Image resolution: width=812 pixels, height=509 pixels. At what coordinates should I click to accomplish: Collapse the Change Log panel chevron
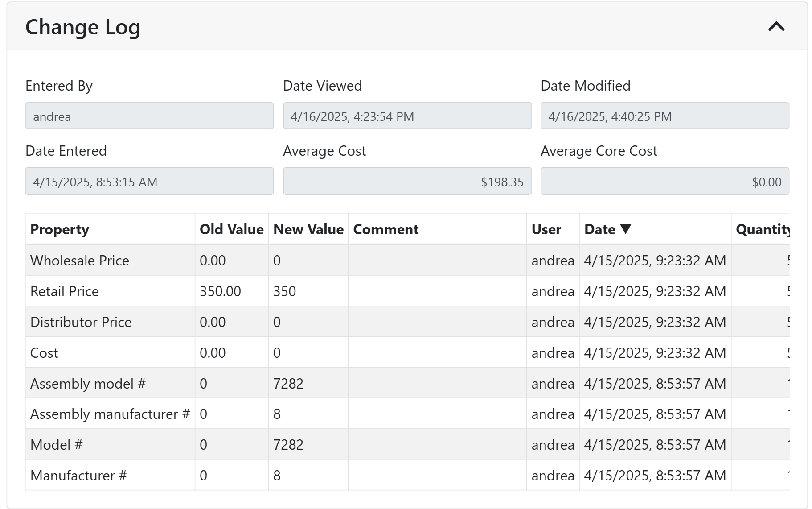[776, 27]
